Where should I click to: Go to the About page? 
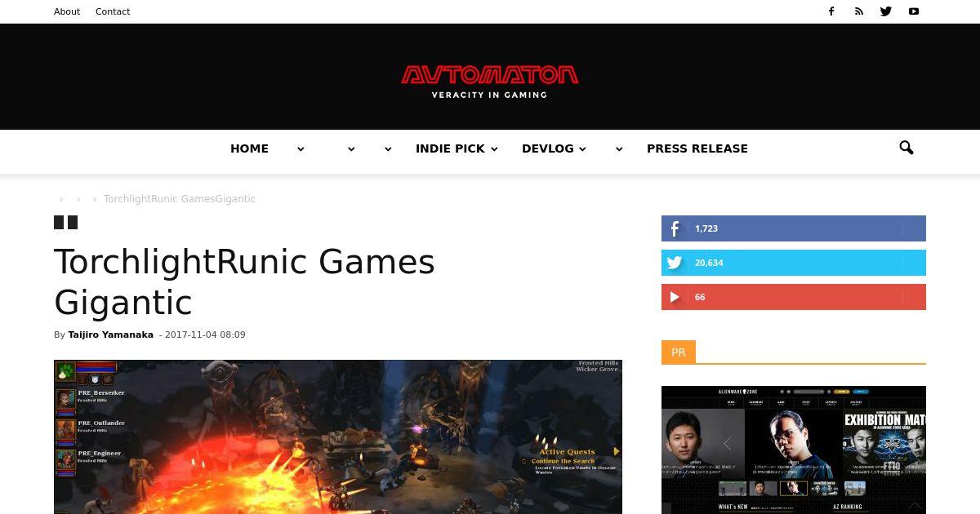click(67, 11)
